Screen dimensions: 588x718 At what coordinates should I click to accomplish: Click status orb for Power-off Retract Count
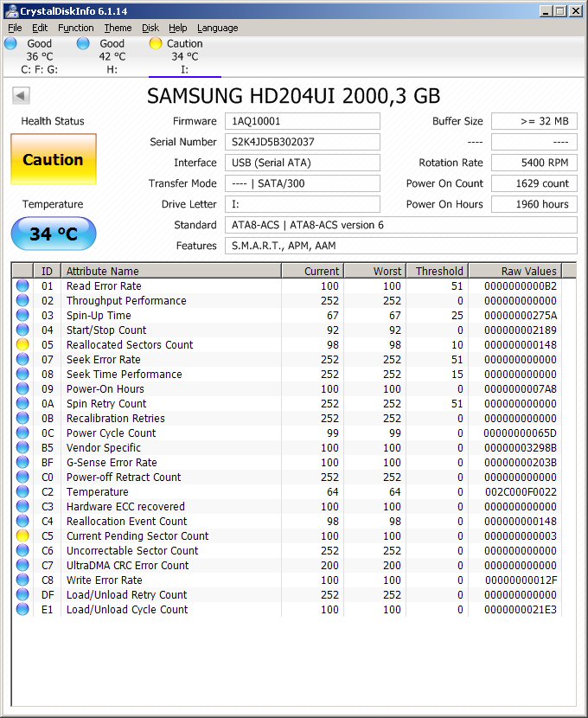22,477
